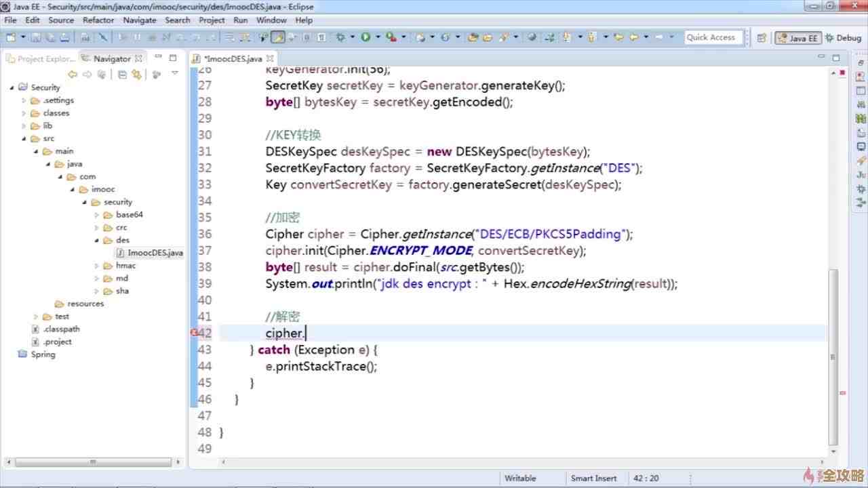Click the Quick Access search field
Screen dimensions: 868x488
click(x=711, y=37)
